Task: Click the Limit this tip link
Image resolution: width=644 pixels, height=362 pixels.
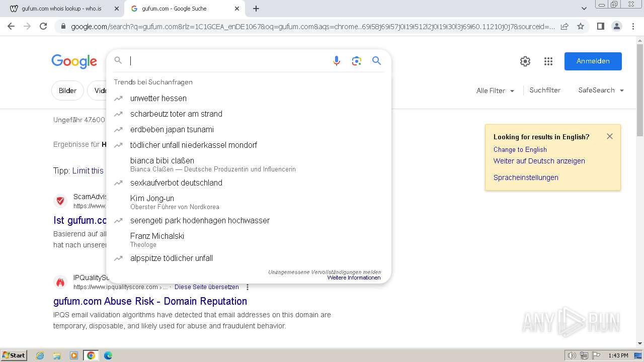Action: tap(88, 171)
